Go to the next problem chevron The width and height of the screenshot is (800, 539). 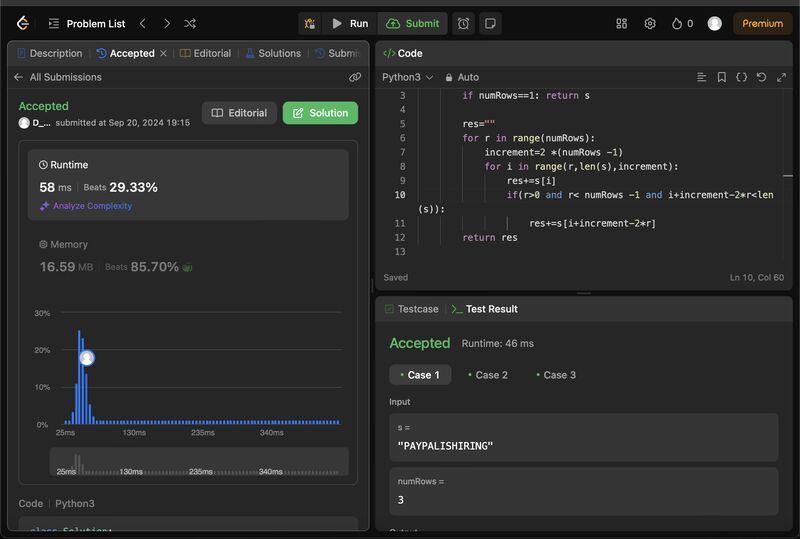pyautogui.click(x=166, y=23)
